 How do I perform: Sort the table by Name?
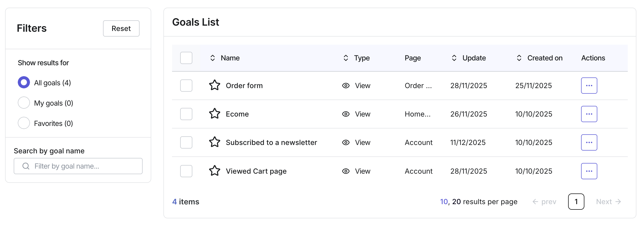tap(213, 58)
